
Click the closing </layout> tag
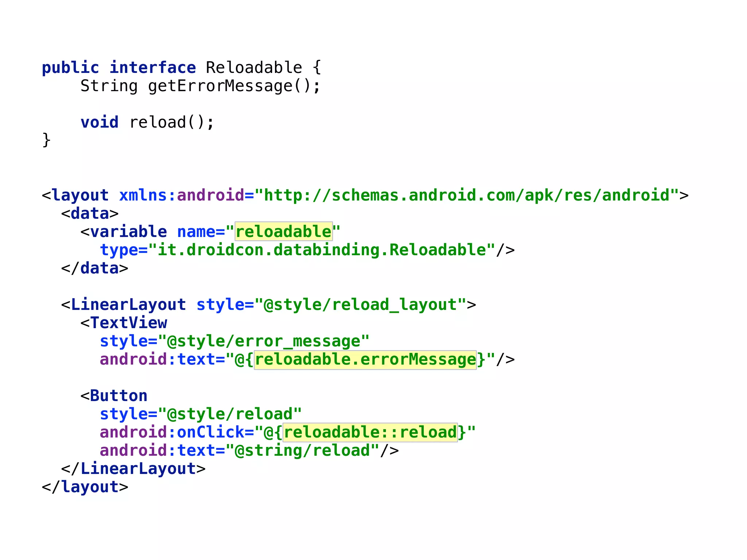[x=85, y=487]
